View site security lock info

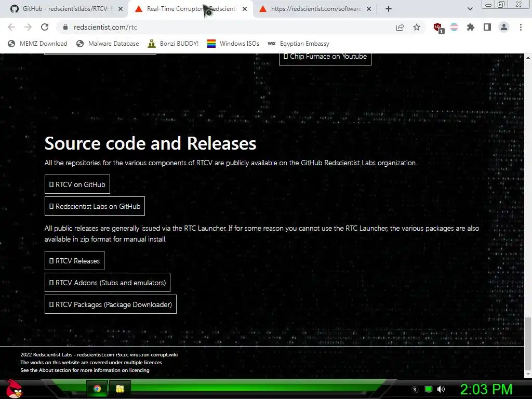coord(65,27)
